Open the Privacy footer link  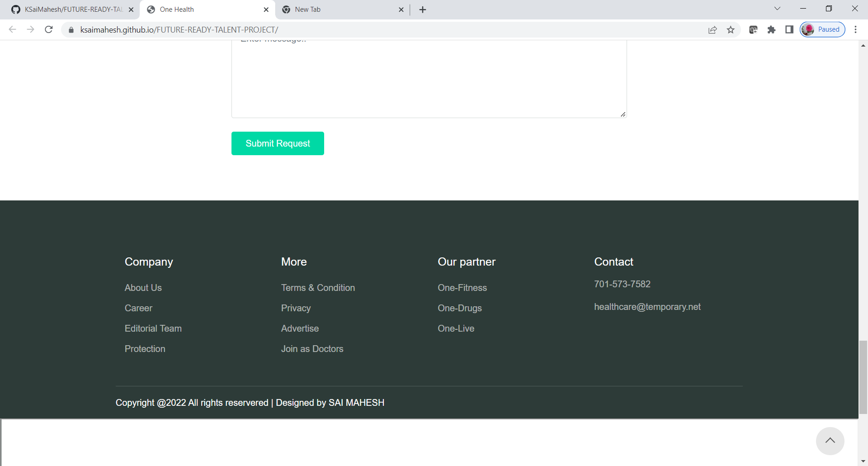click(296, 308)
